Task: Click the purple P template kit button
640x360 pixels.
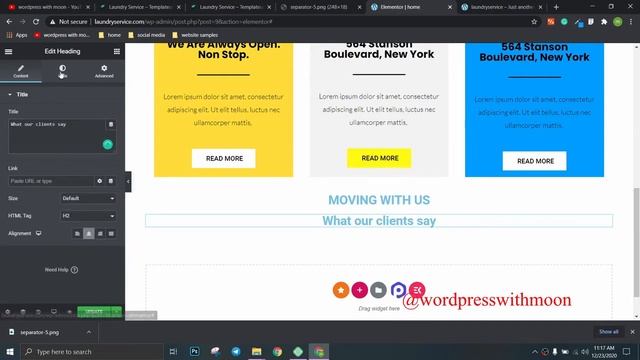Action: pyautogui.click(x=398, y=290)
